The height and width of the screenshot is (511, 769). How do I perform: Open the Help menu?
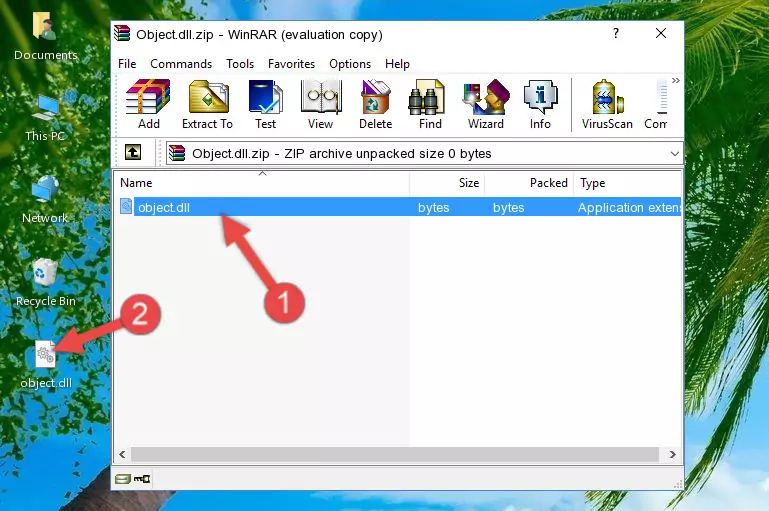(397, 64)
